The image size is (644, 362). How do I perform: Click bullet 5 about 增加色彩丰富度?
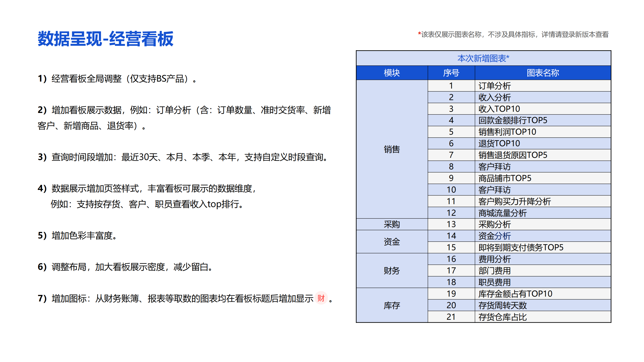[x=78, y=235]
